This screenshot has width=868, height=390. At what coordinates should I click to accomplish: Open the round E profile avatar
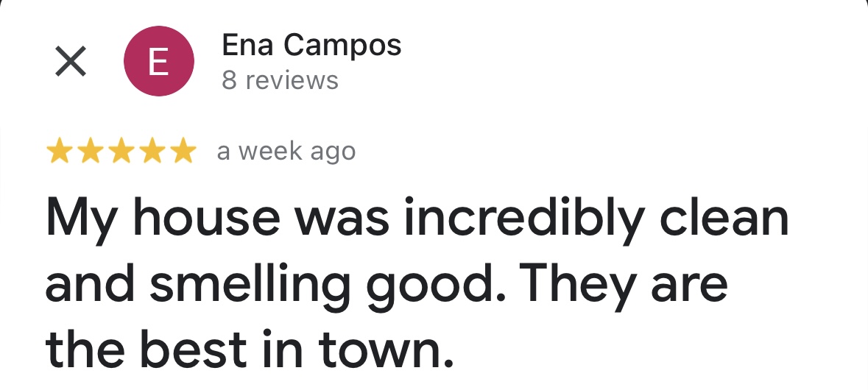tap(159, 62)
